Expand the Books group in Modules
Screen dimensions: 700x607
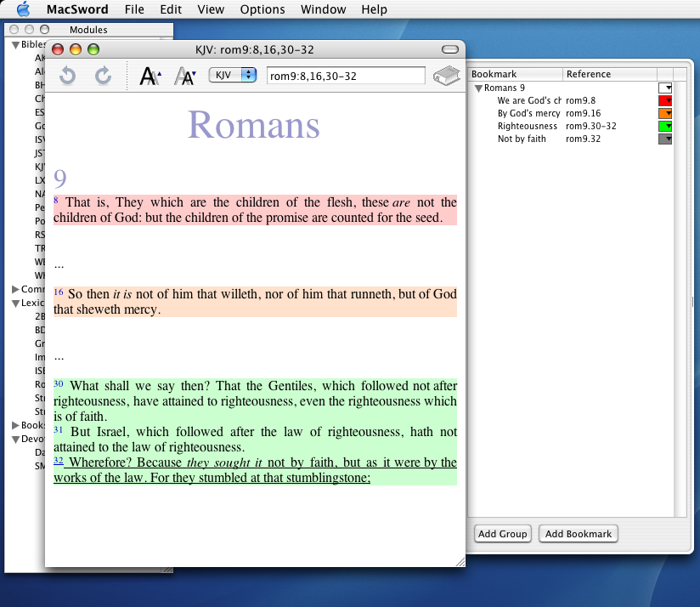click(x=15, y=425)
